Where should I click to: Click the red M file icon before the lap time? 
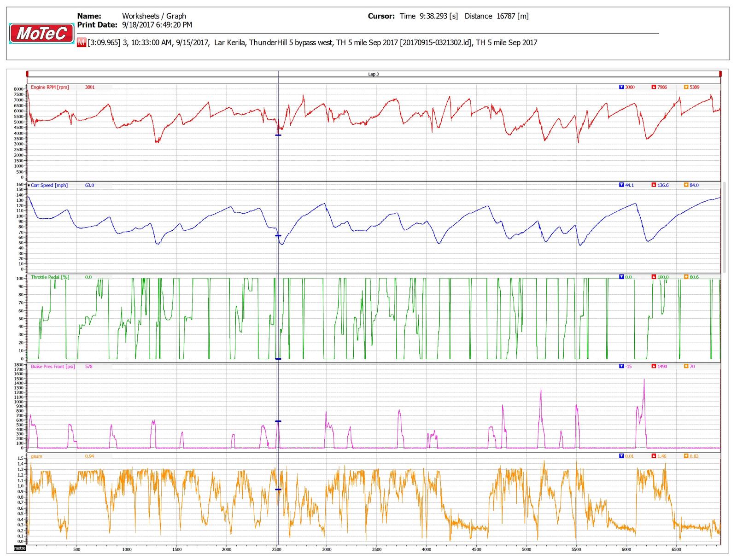[82, 43]
